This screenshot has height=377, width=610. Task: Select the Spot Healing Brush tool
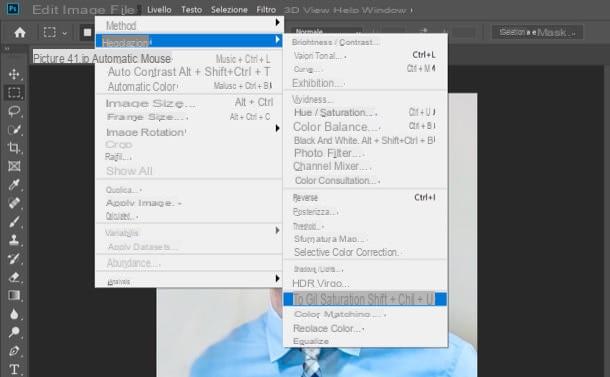click(x=14, y=203)
